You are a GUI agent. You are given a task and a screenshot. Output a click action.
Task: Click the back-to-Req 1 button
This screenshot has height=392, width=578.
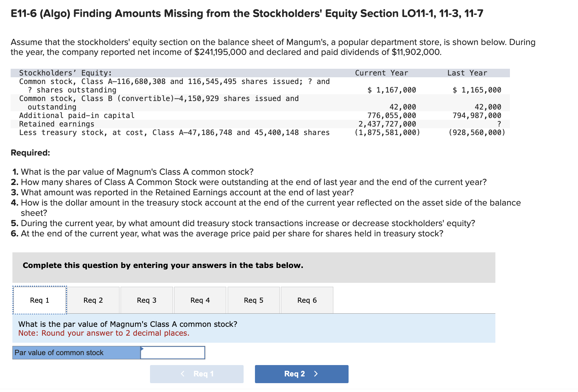(197, 374)
